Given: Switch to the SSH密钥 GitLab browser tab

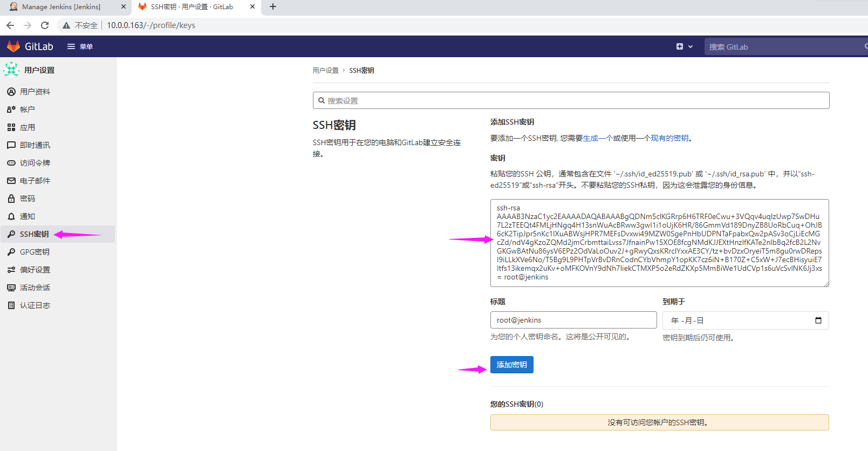Looking at the screenshot, I should pos(196,7).
